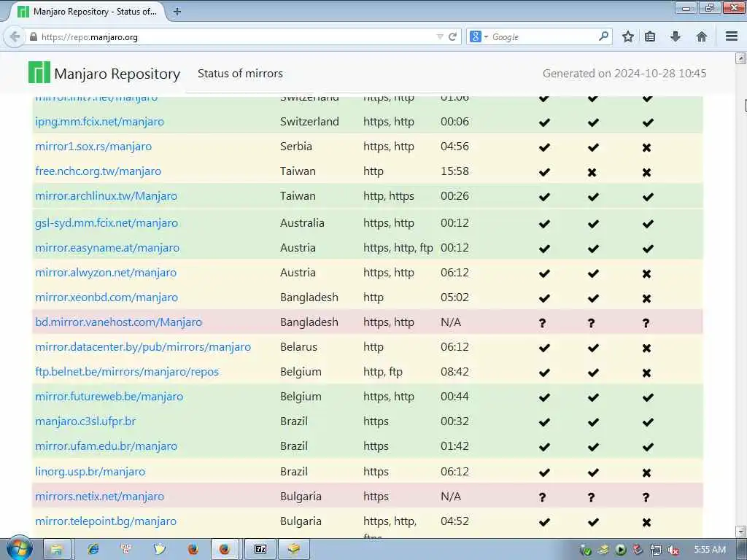Screen dimensions: 747x560
Task: Bookmark this page with the star icon
Action: (x=628, y=36)
